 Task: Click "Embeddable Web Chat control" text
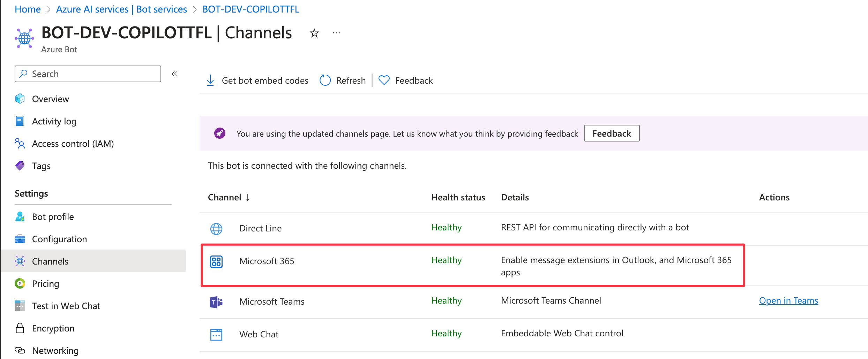pos(562,333)
